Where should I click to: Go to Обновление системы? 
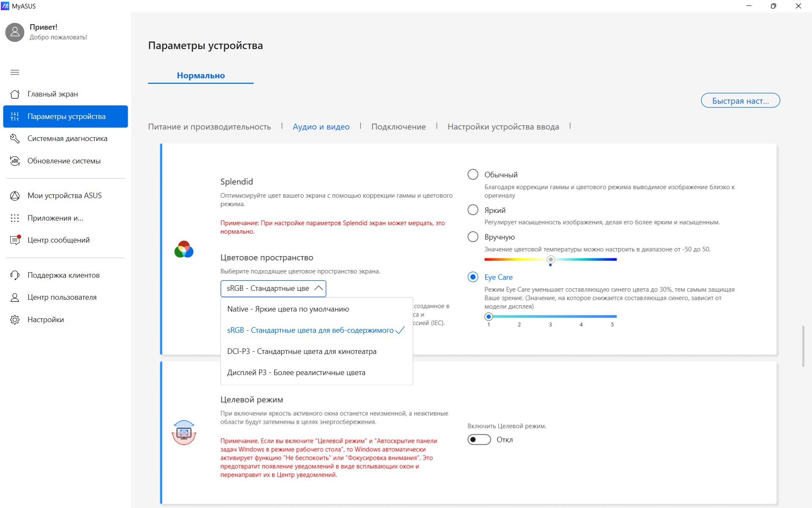tap(66, 161)
